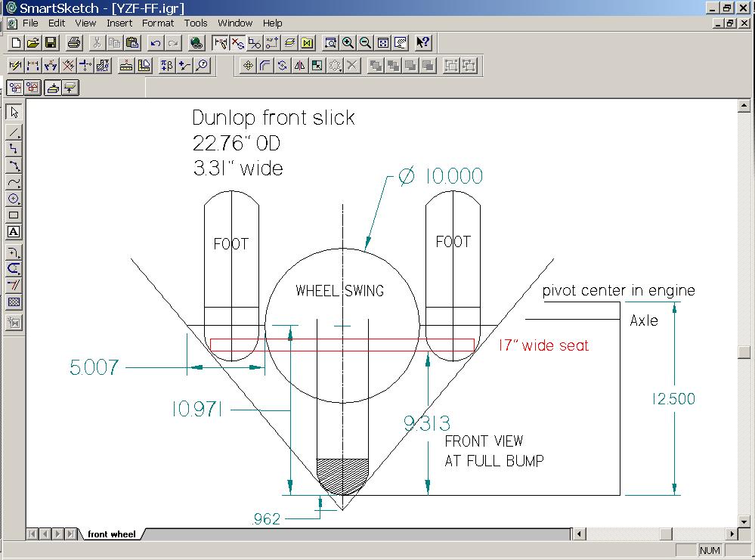Choose the Line drawing tool
This screenshot has height=560, width=755.
coord(14,132)
